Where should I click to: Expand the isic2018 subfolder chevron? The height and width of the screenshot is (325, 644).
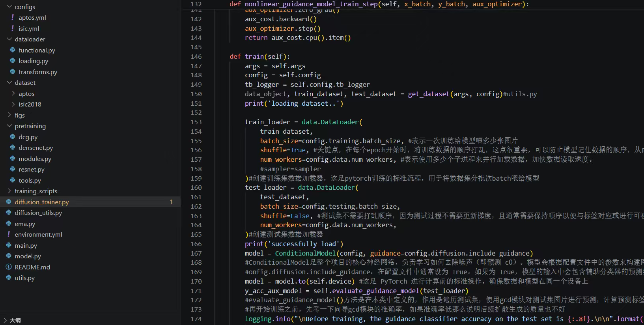13,104
